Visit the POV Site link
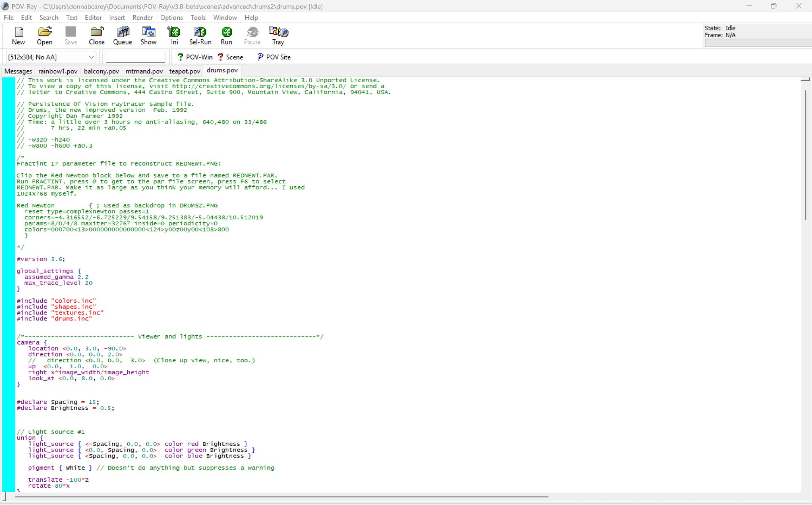Screen dimensions: 812x505 [274, 57]
